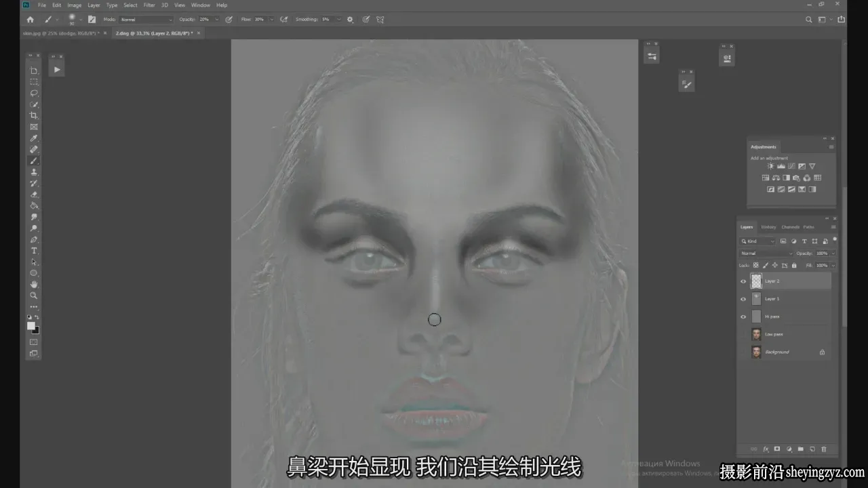Image resolution: width=868 pixels, height=488 pixels.
Task: Expand the brush Opacity slider dropdown
Action: pos(216,20)
